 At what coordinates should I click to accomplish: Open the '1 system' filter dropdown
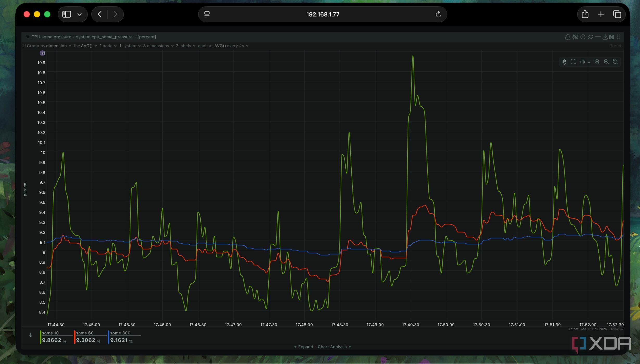point(130,46)
